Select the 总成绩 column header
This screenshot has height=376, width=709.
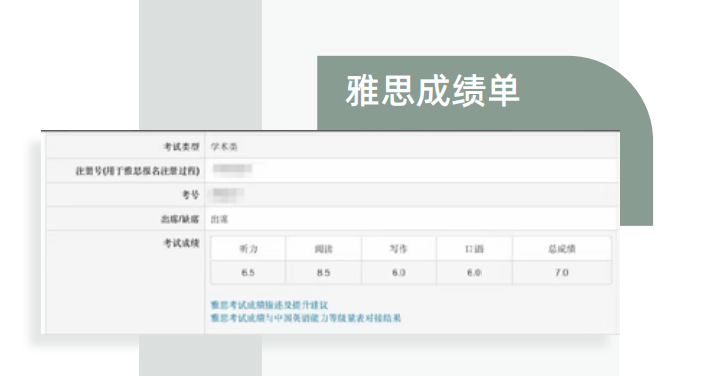pyautogui.click(x=562, y=249)
